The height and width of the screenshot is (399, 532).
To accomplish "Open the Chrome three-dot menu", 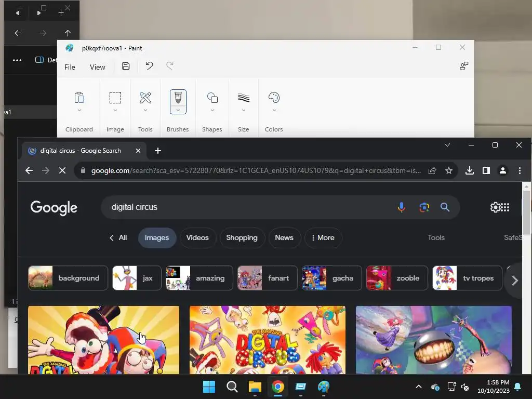I will tap(520, 170).
